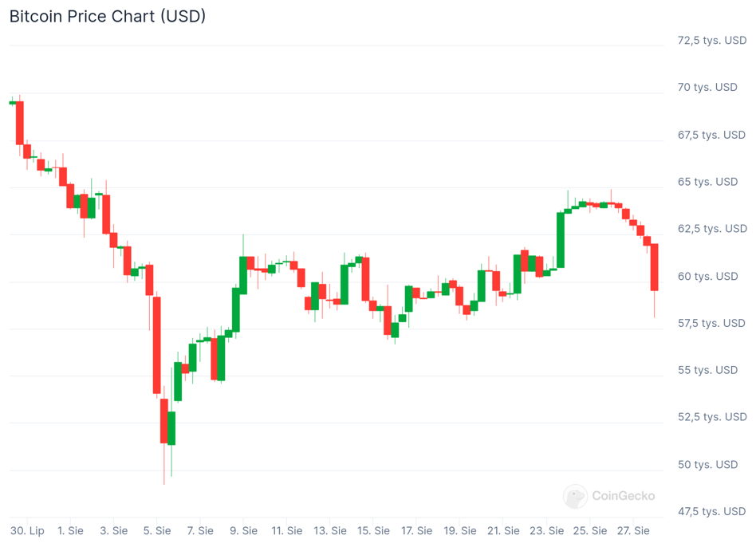The width and height of the screenshot is (756, 551).
Task: Click the 47,5 tys. USD price label
Action: (711, 511)
